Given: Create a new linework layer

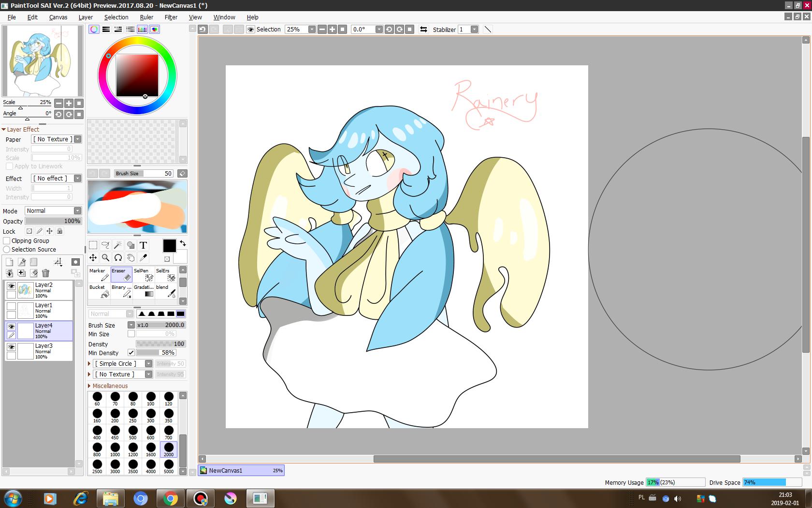Looking at the screenshot, I should pos(22,262).
